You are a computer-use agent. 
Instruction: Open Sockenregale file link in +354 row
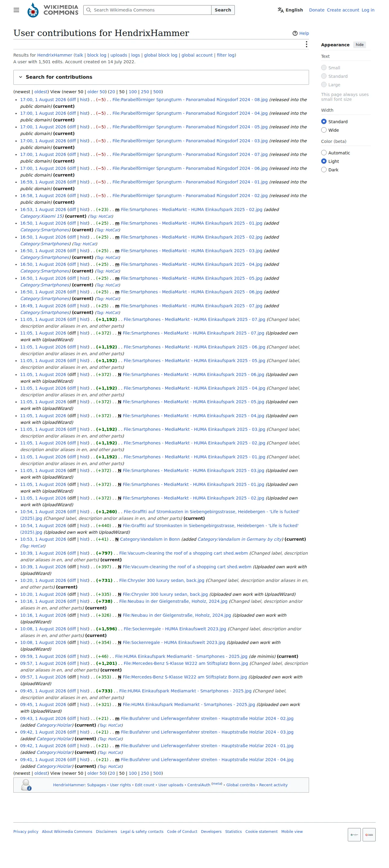pos(174,642)
